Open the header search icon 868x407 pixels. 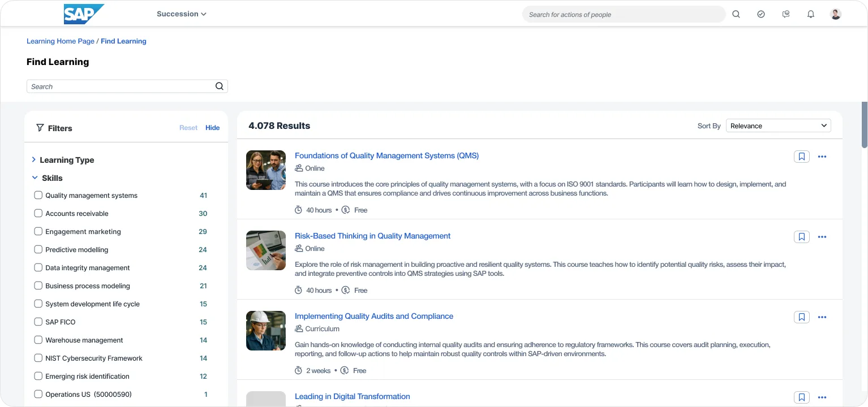click(x=736, y=14)
